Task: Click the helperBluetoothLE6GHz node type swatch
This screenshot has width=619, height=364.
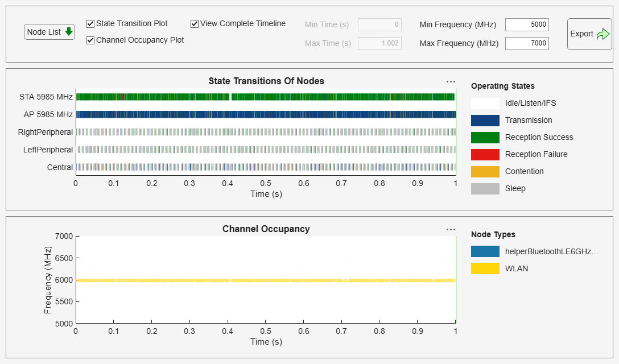Action: tap(485, 251)
